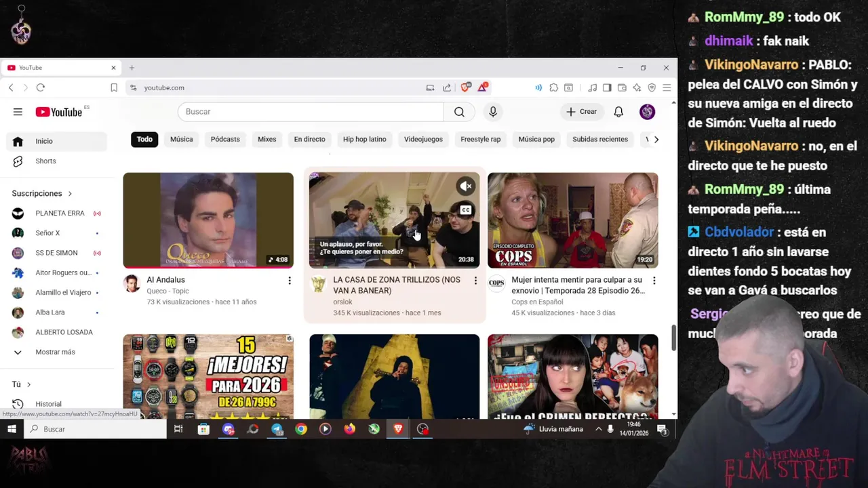868x488 pixels.
Task: Open the browser extensions puzzle icon
Action: 554,87
